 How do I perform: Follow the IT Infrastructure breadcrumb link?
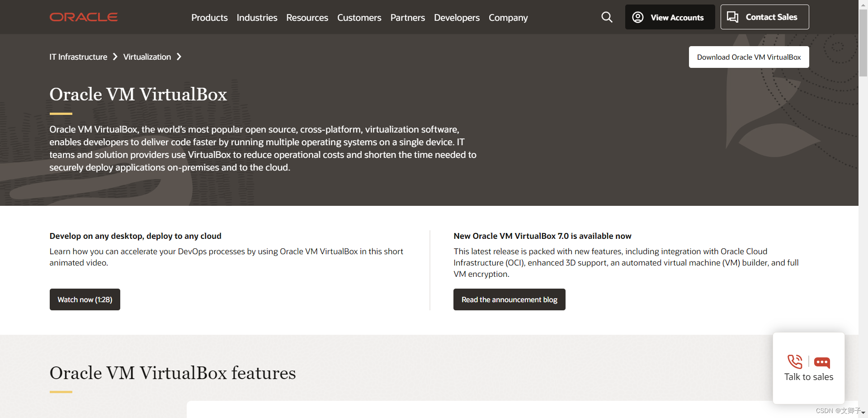click(78, 57)
